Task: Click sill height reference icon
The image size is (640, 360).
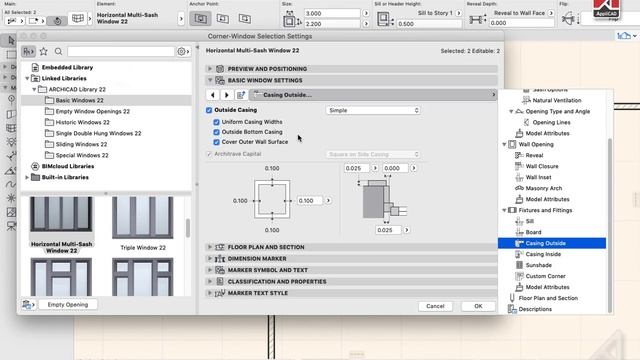Action: coord(384,19)
